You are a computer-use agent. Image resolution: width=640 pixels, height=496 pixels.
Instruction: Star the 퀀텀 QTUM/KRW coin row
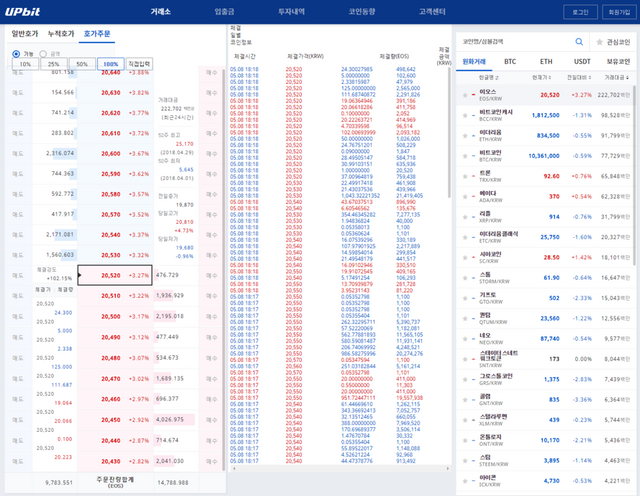(465, 318)
